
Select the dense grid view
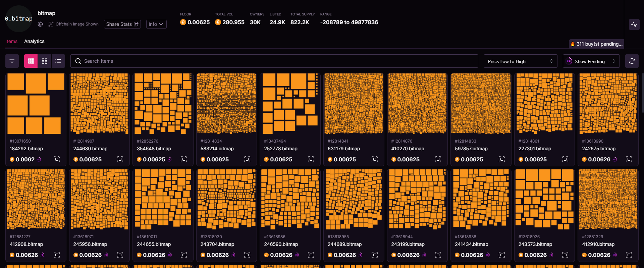point(31,61)
